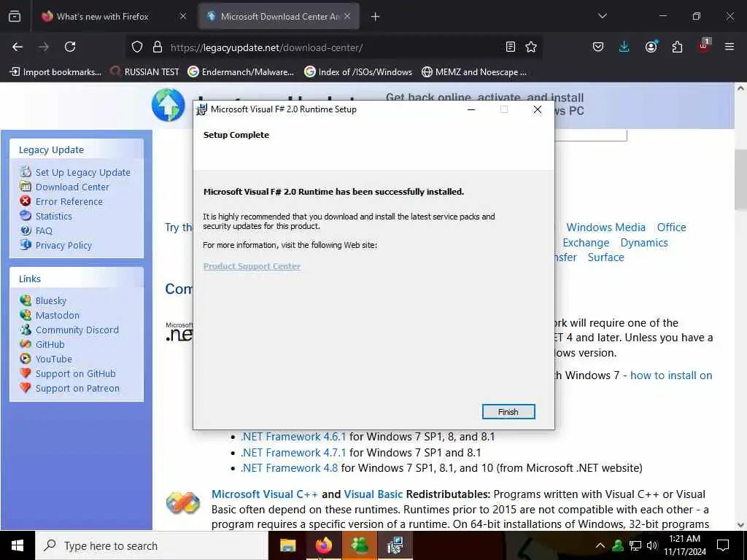Open the volume control in system tray
The image size is (747, 560).
coord(651,545)
